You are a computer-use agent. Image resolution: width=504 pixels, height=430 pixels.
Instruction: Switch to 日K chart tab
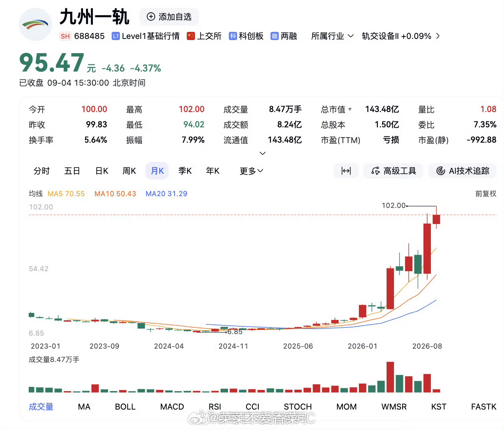click(x=102, y=171)
